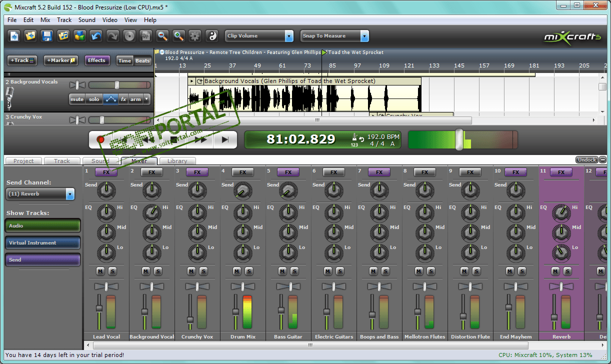611x364 pixels.
Task: Click the metronome icon beside the BPM
Action: tap(355, 137)
